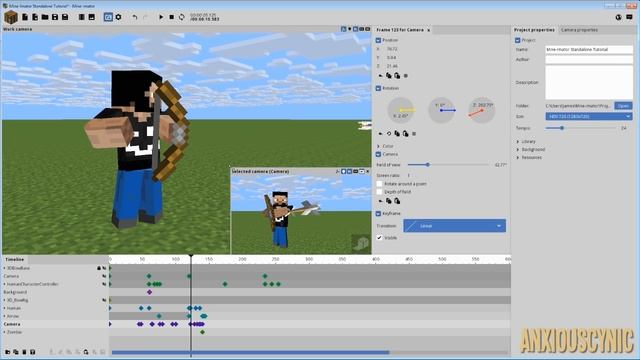This screenshot has width=640, height=360.
Task: Reset rotation with the left arrow icon
Action: point(380,133)
